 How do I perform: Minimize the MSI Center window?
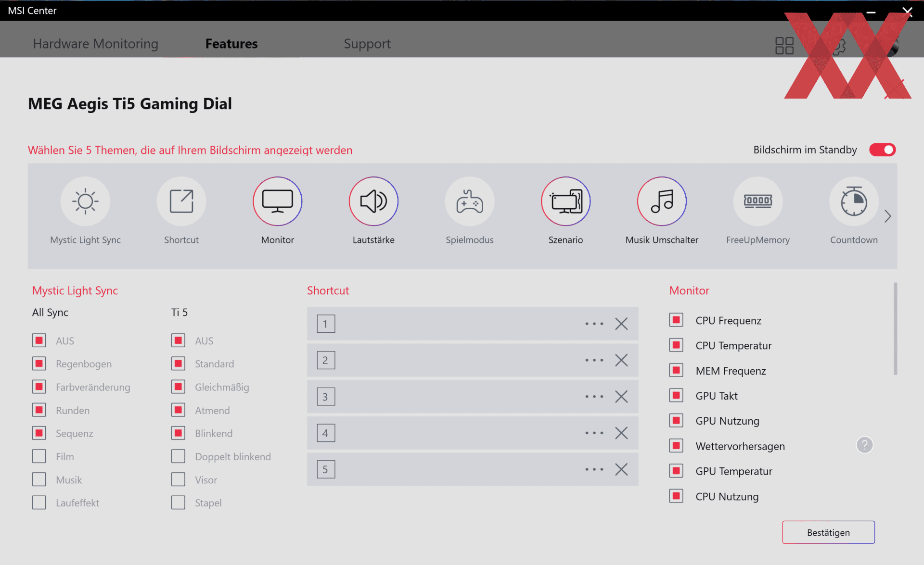coord(871,12)
